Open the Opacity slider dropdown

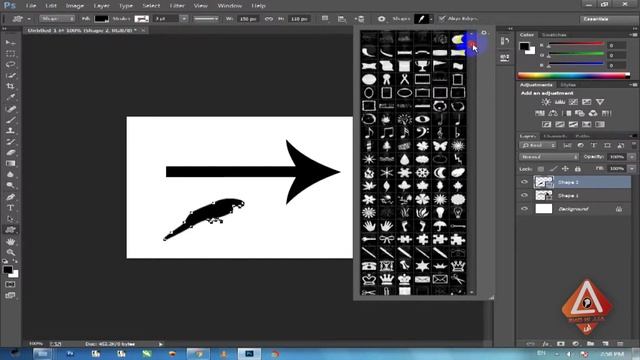tap(632, 157)
